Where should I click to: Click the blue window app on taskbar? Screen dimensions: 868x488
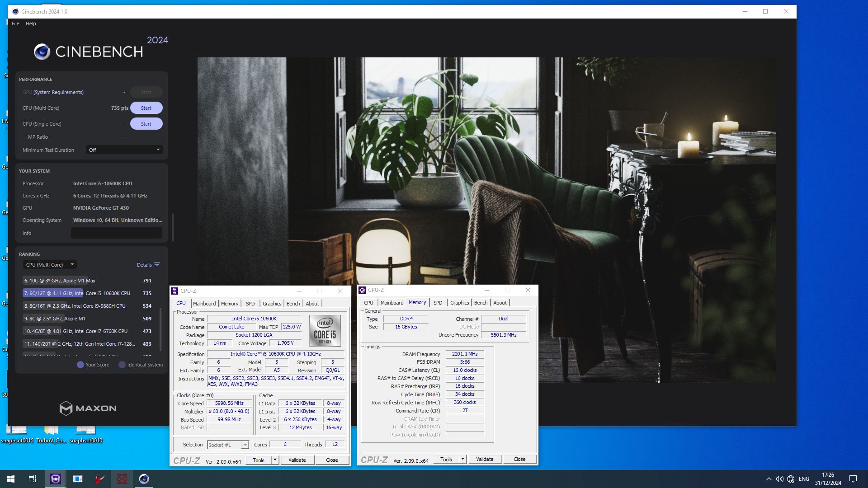click(78, 479)
